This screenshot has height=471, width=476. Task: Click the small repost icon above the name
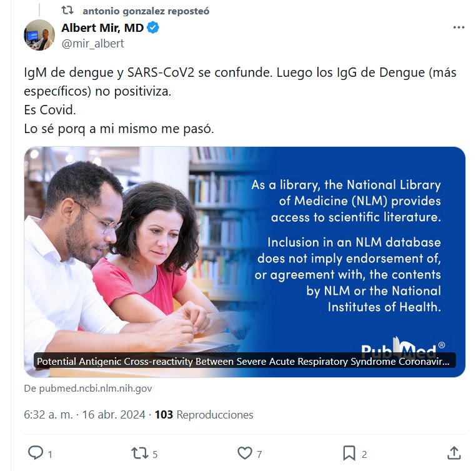pyautogui.click(x=67, y=11)
